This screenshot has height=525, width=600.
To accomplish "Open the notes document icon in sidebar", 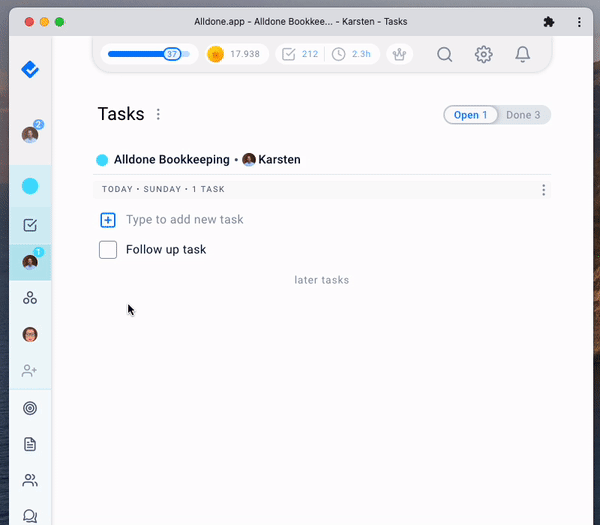I will 30,444.
